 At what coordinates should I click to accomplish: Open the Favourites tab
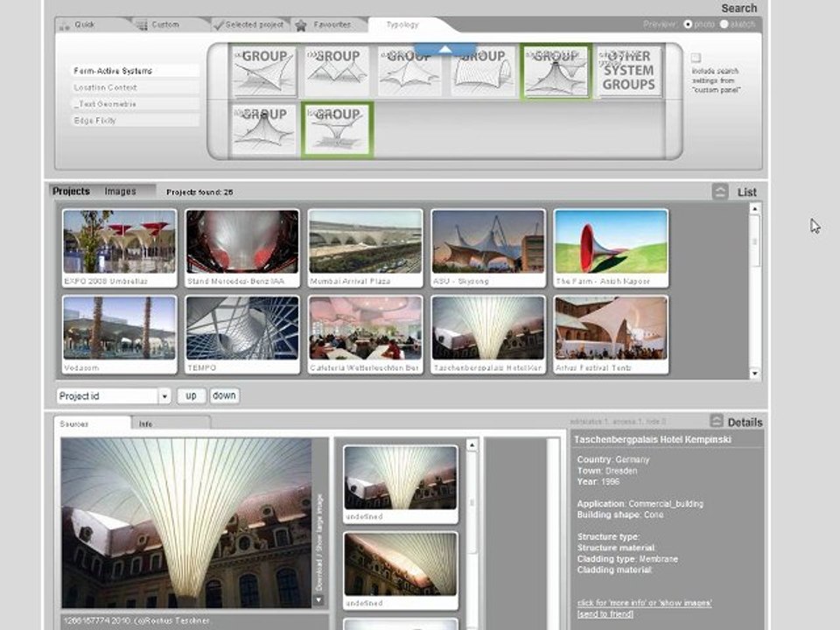click(x=332, y=24)
